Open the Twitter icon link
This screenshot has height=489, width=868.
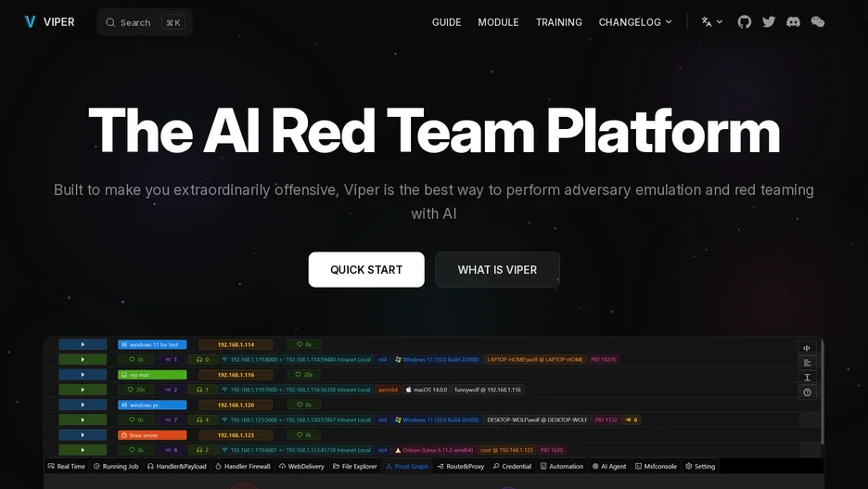tap(769, 22)
